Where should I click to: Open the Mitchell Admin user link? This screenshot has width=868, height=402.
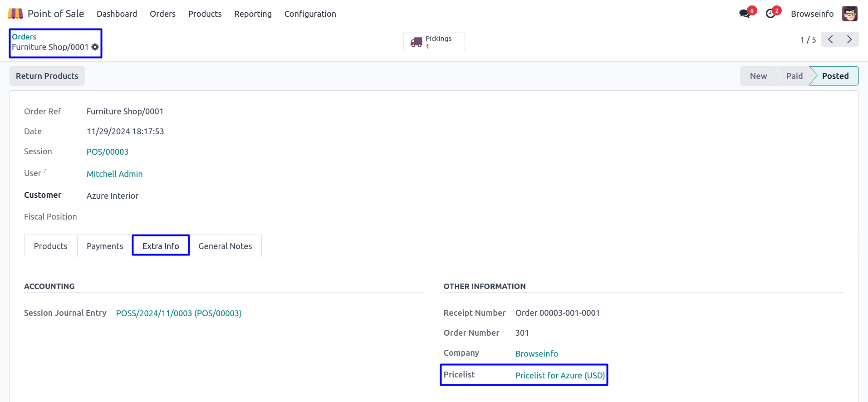coord(114,174)
